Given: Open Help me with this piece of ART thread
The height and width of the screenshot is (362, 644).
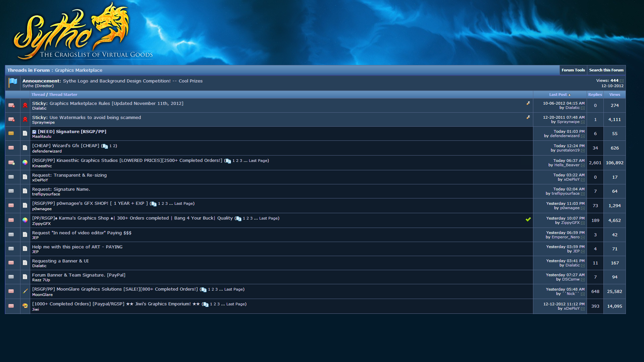Looking at the screenshot, I should (77, 247).
